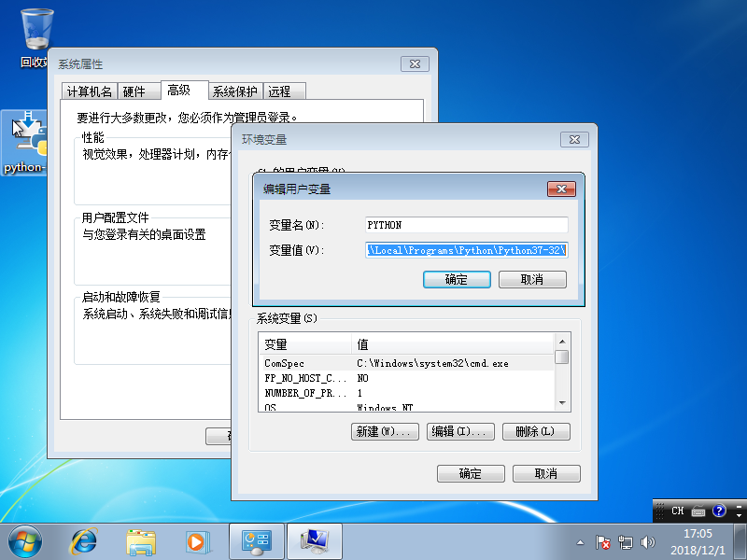The image size is (747, 560).
Task: Launch Internet Explorer from the taskbar
Action: click(x=84, y=542)
